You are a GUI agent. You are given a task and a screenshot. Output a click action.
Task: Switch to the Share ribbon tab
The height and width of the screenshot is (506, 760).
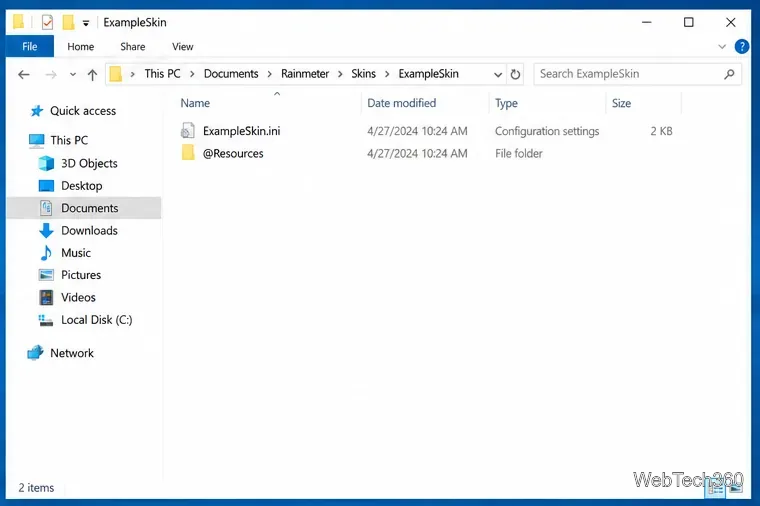click(132, 47)
